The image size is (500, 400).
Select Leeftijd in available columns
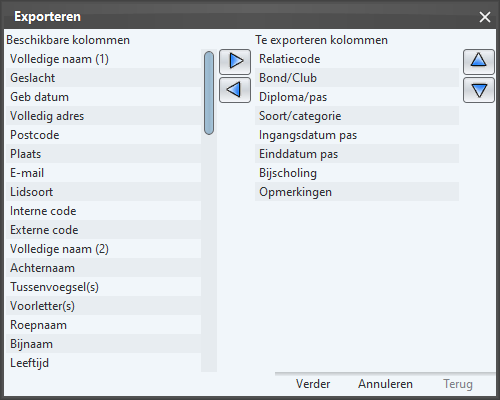(103, 363)
